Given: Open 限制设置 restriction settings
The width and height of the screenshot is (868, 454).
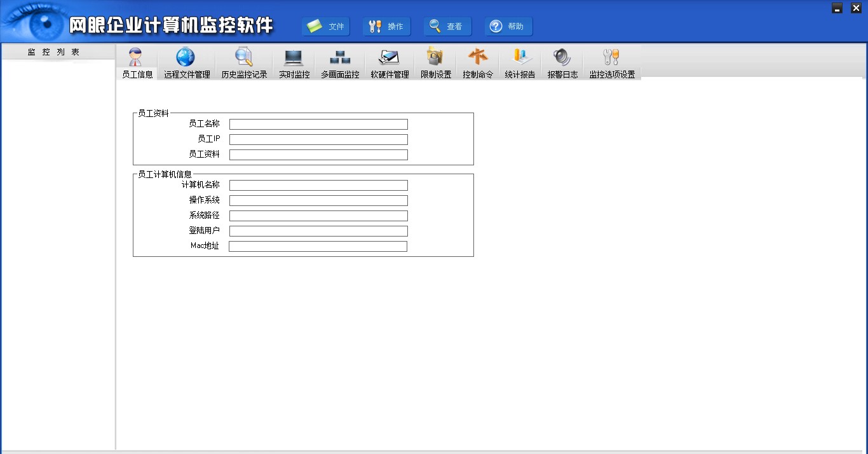Looking at the screenshot, I should click(436, 62).
